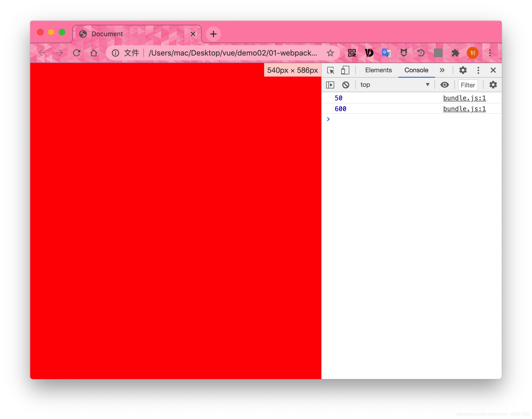The image size is (532, 419).
Task: Open the Chrome three-dot menu
Action: tap(490, 53)
